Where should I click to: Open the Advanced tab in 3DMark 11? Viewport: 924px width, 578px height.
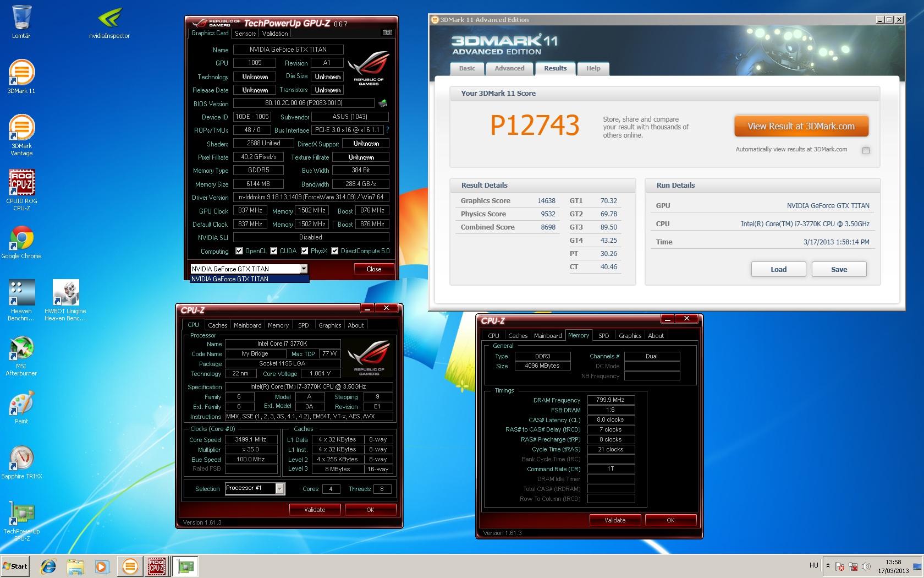point(509,68)
